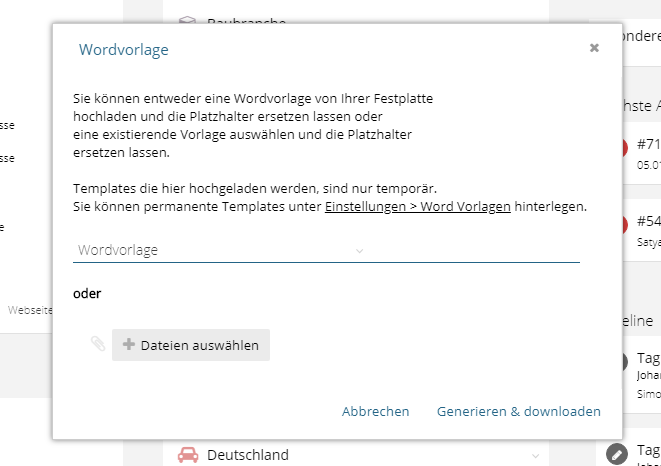Open the Wordvorlage dropdown field
The width and height of the screenshot is (661, 466).
click(326, 251)
